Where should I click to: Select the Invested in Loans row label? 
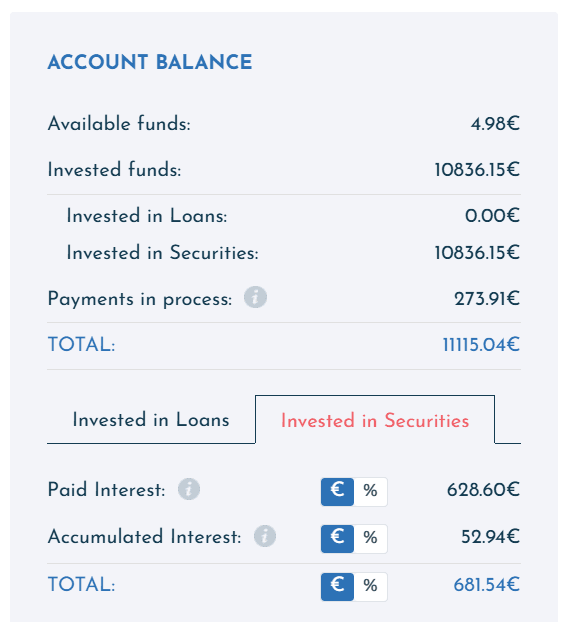[147, 216]
